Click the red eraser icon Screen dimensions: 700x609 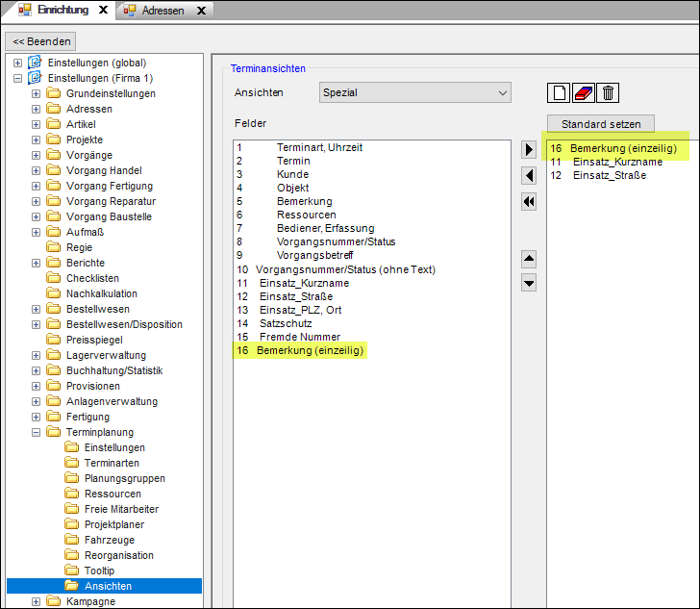583,92
